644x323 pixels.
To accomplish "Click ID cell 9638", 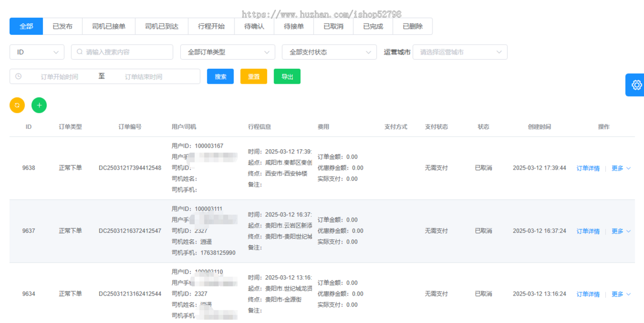I will pos(28,168).
